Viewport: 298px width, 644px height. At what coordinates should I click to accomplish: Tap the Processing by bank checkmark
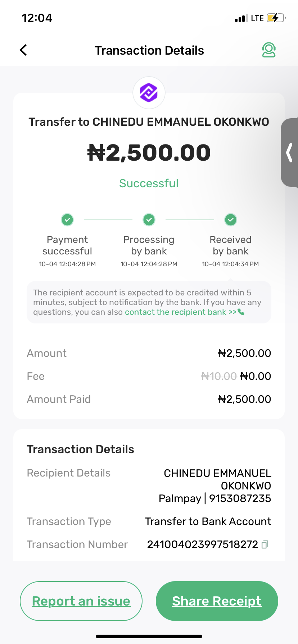point(149,220)
